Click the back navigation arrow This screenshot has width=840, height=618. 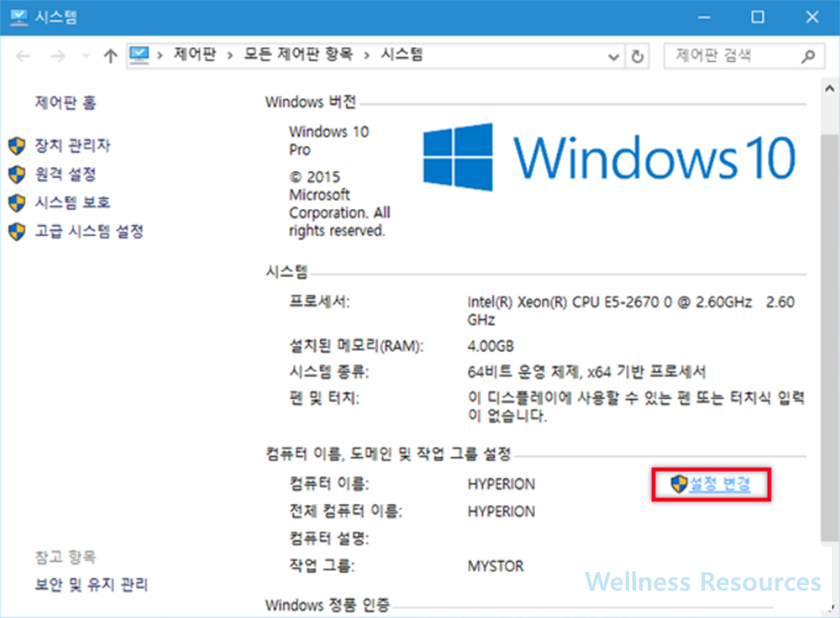click(23, 56)
